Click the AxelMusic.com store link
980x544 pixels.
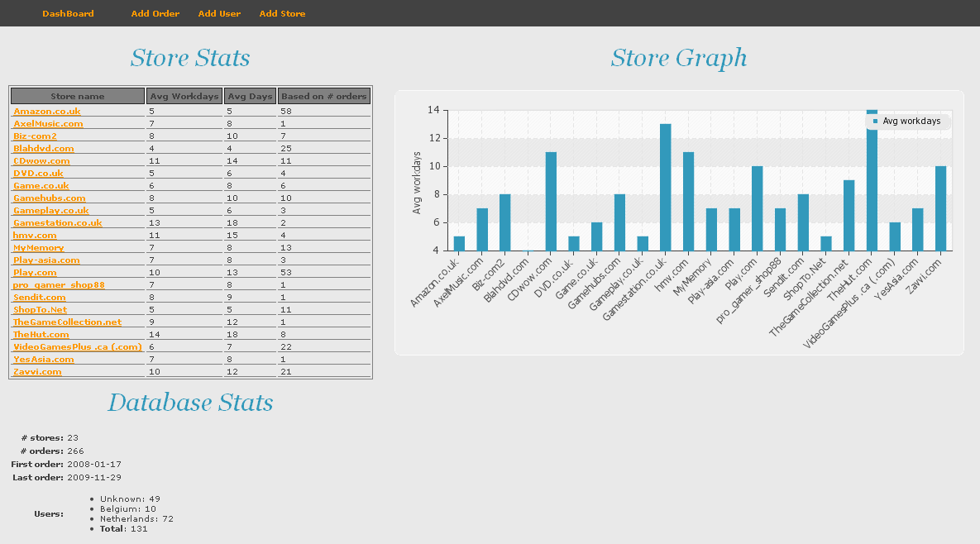(x=48, y=124)
